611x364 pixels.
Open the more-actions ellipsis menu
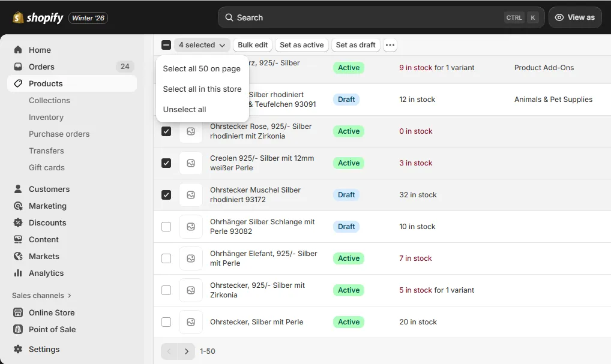click(390, 44)
